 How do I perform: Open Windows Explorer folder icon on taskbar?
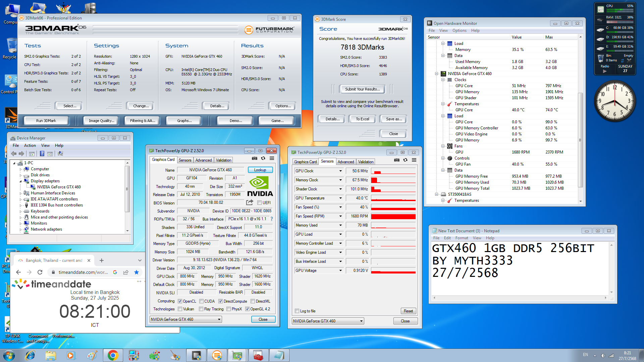(51, 355)
